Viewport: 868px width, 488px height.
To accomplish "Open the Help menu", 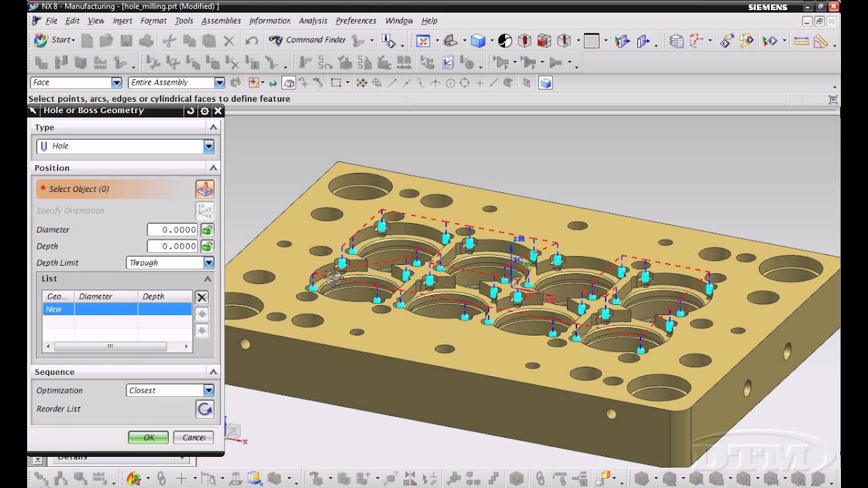I will [x=430, y=21].
